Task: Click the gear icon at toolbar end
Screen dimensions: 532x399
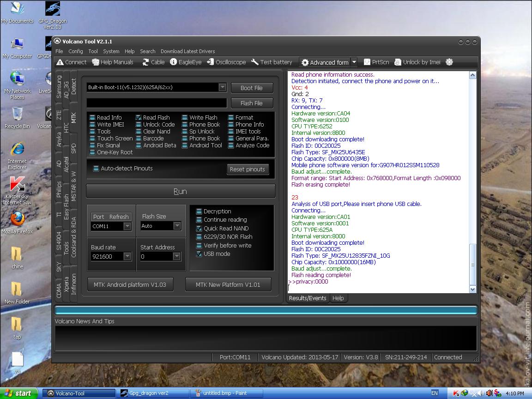Action: pyautogui.click(x=449, y=62)
